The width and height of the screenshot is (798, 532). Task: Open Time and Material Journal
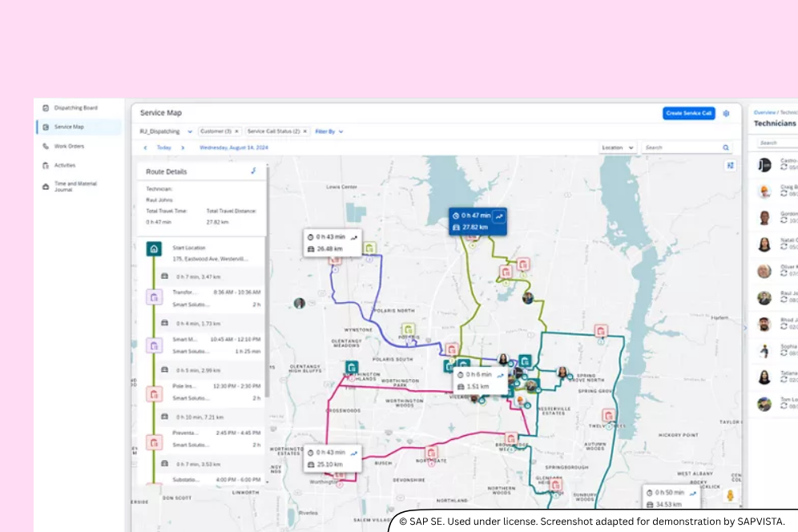[75, 187]
